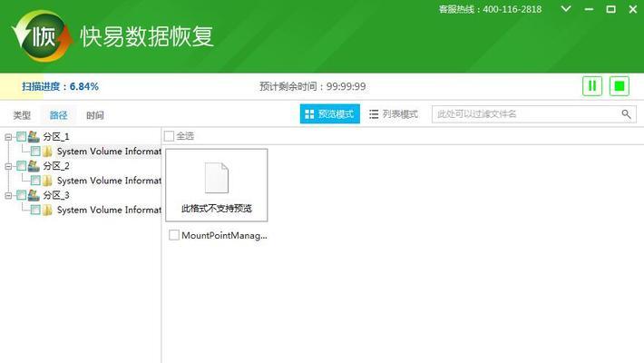Select System Volume Information under 分区_2
The width and height of the screenshot is (644, 363).
pyautogui.click(x=109, y=181)
